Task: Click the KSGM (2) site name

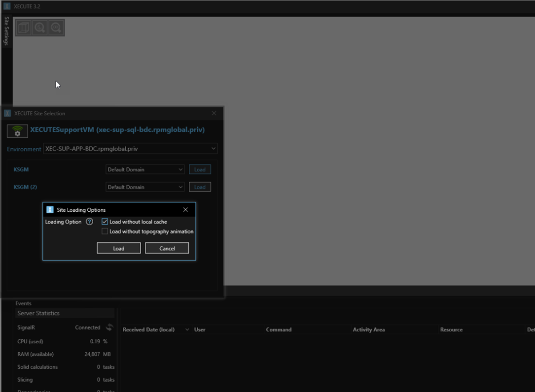Action: point(25,187)
